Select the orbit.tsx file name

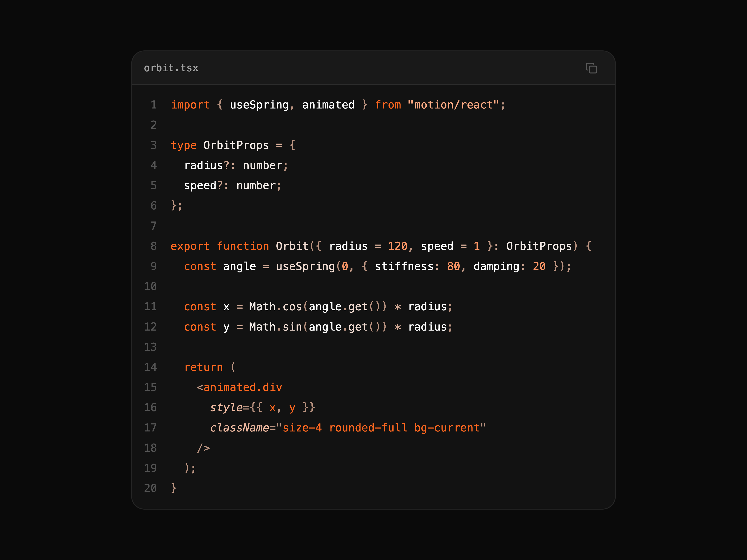[171, 68]
